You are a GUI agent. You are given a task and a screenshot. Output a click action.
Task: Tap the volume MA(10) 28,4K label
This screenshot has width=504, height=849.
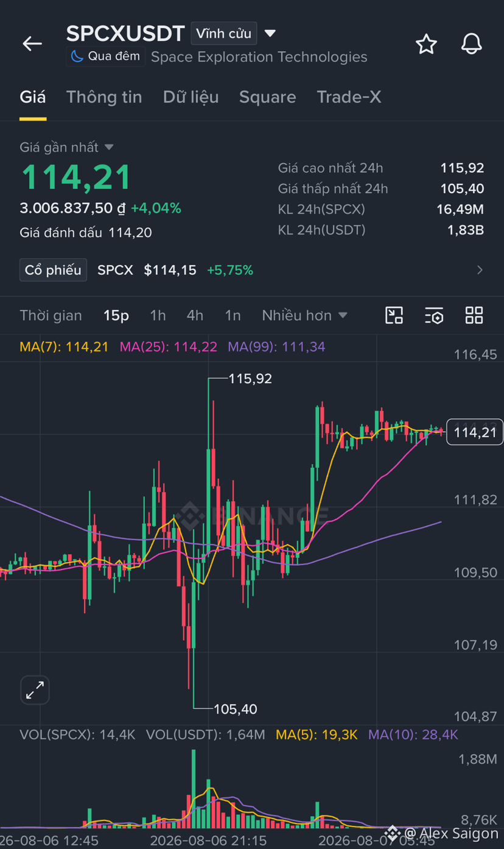pos(413,735)
